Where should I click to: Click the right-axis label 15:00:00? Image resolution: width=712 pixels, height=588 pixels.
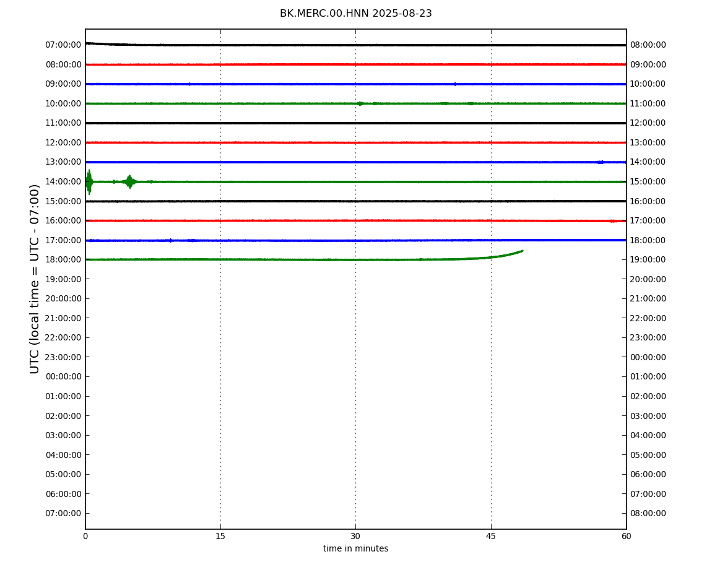(648, 181)
